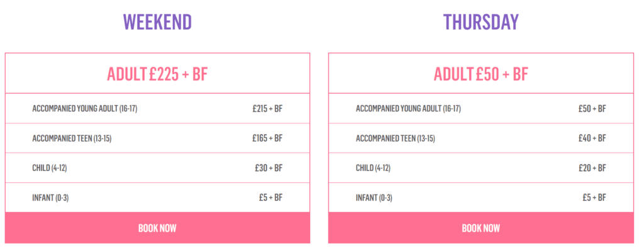644x251 pixels.
Task: Select Weekend Infant (0-3) row
Action: click(157, 198)
